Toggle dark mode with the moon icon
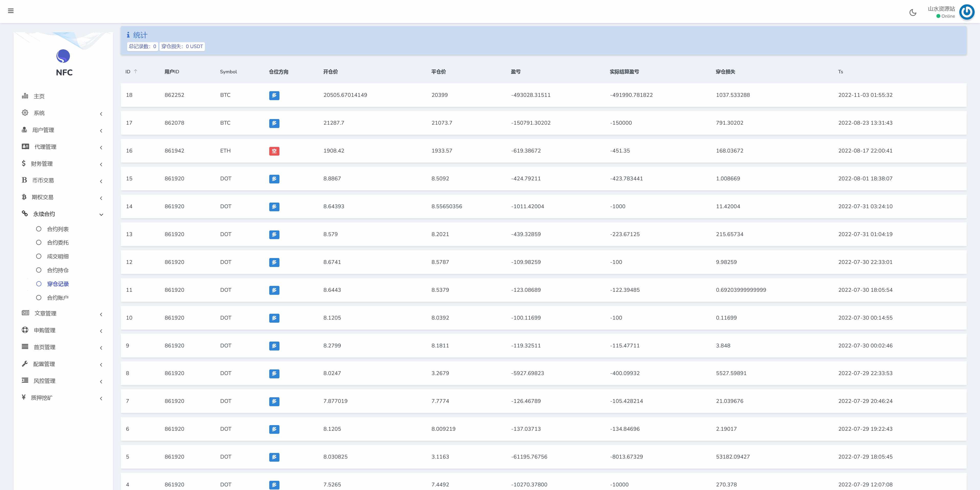 pos(913,12)
